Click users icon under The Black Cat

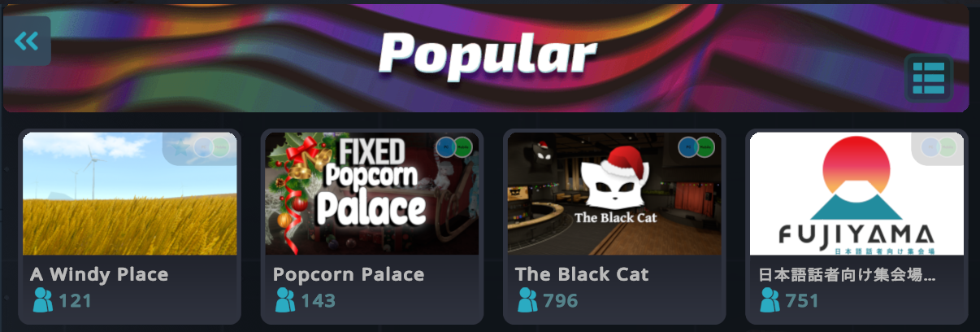[x=527, y=300]
